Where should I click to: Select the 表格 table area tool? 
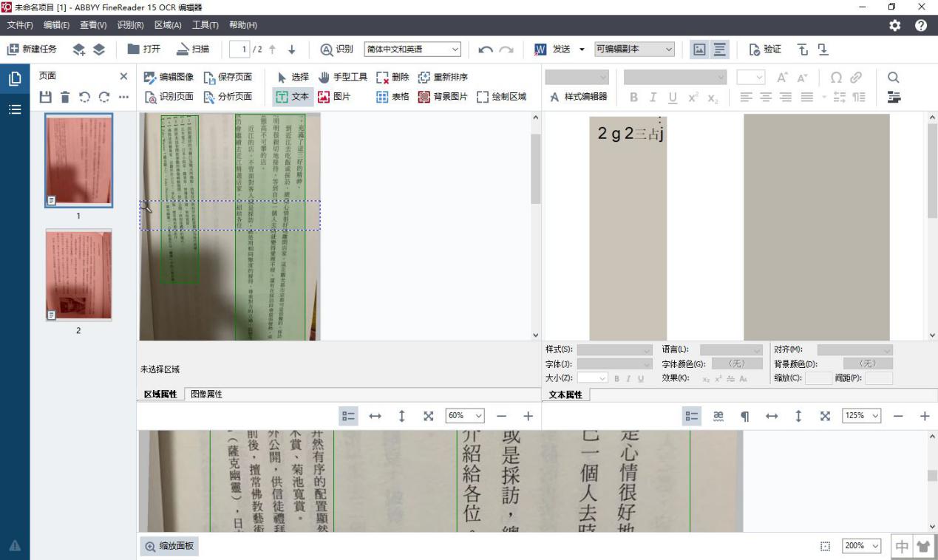[392, 96]
